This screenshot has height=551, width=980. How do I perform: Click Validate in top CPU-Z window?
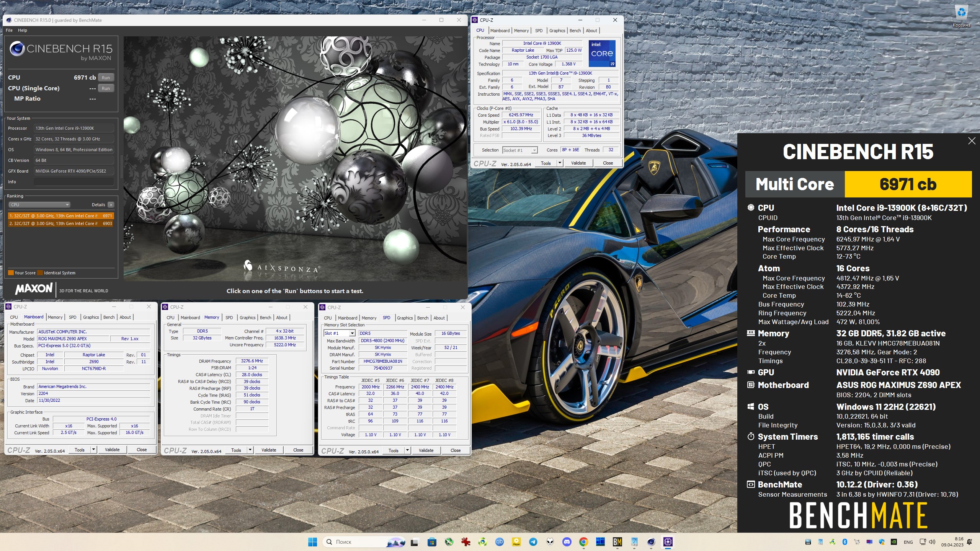click(578, 163)
